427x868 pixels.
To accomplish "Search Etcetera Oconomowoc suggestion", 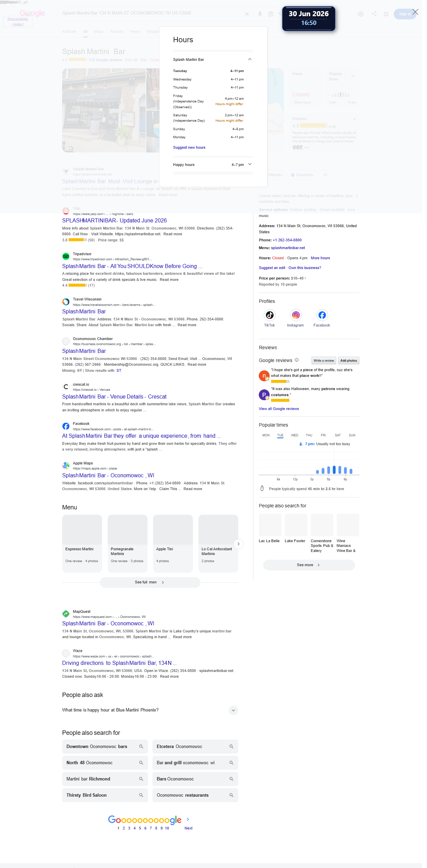I will click(x=195, y=746).
